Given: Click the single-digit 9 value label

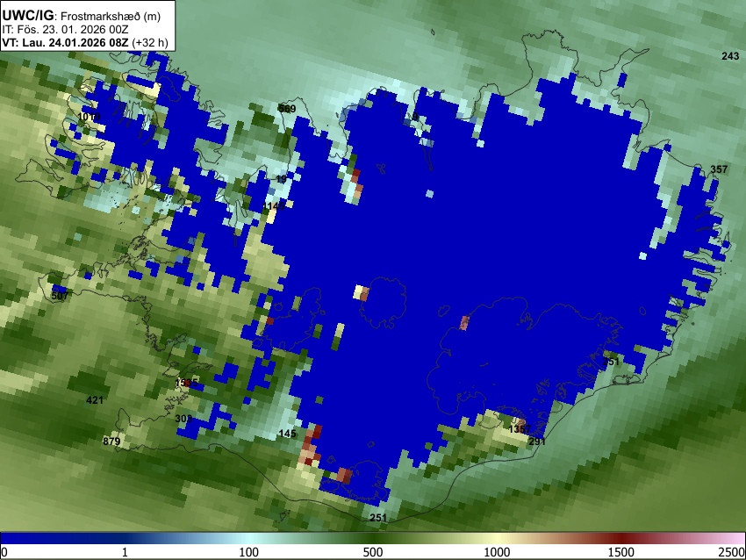Looking at the screenshot, I should [x=415, y=117].
